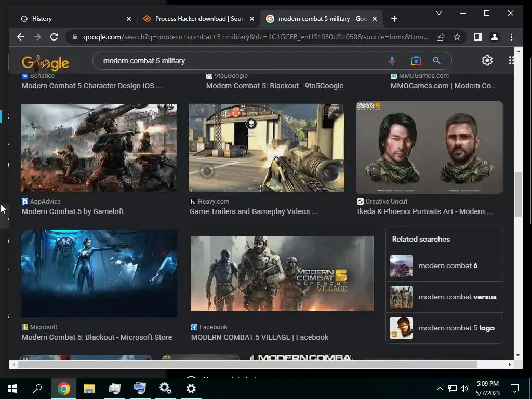532x399 pixels.
Task: Go forward with the navigation arrow
Action: [37, 37]
